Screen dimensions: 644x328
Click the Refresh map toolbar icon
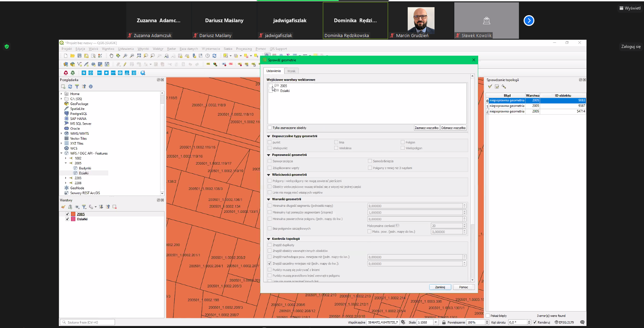click(x=214, y=56)
